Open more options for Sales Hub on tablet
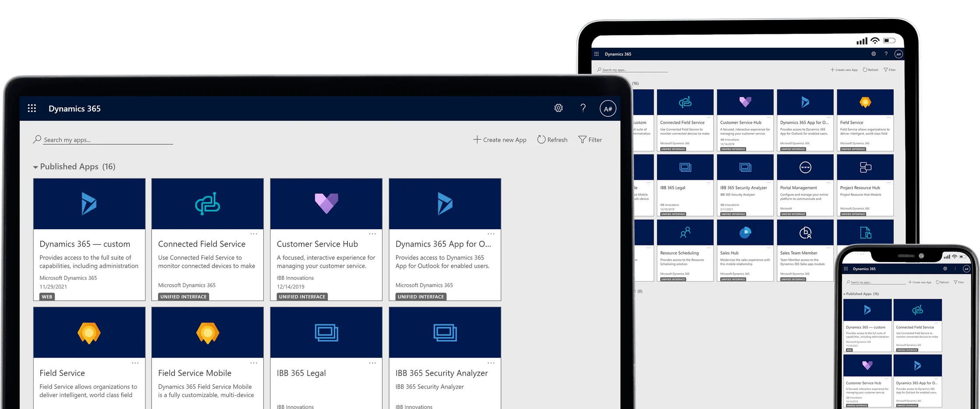The image size is (980, 409). coord(768,248)
